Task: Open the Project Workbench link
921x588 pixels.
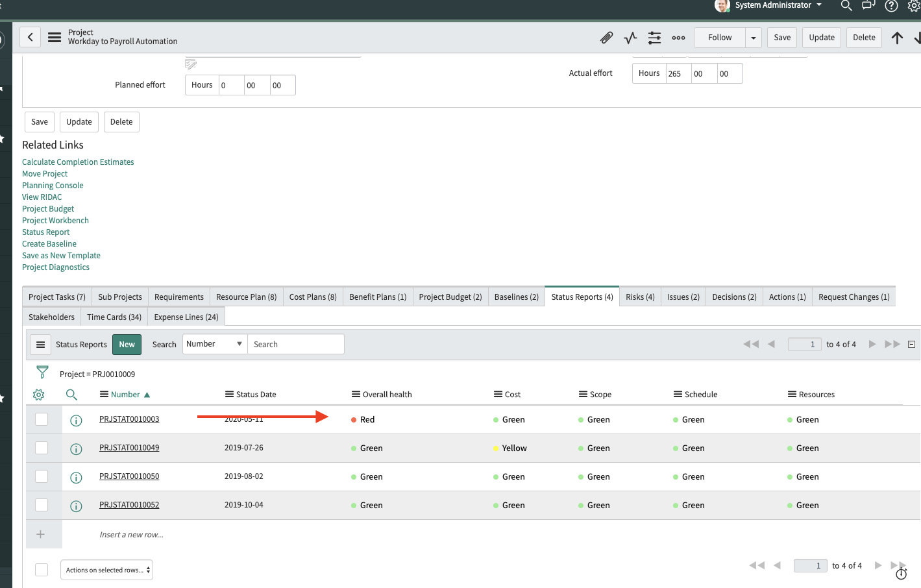Action: (x=55, y=221)
